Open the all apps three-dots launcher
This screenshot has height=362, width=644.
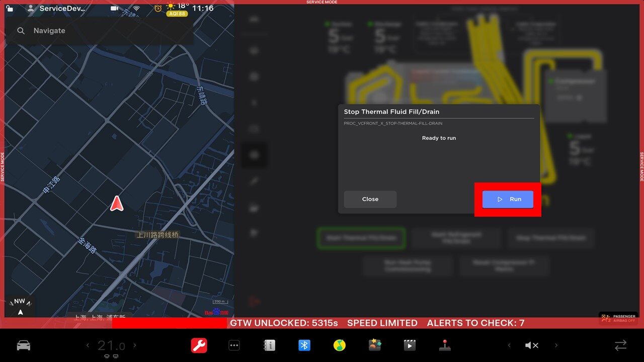pos(234,345)
